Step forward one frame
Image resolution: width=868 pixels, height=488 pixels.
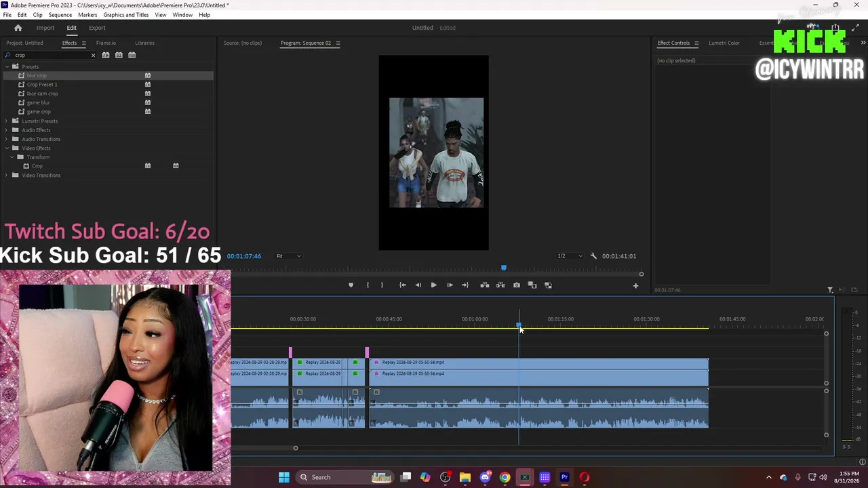tap(450, 285)
